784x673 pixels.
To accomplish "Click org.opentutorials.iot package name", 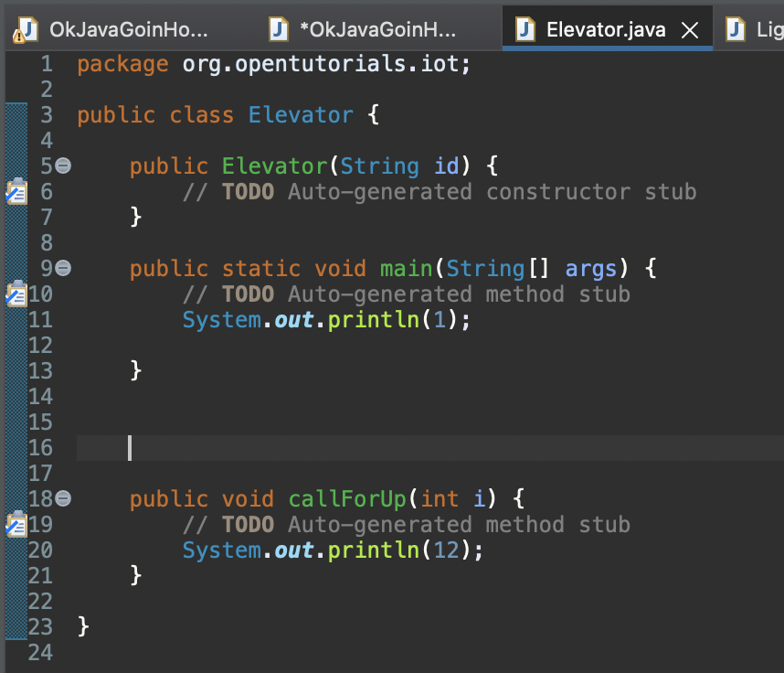I will [x=320, y=64].
